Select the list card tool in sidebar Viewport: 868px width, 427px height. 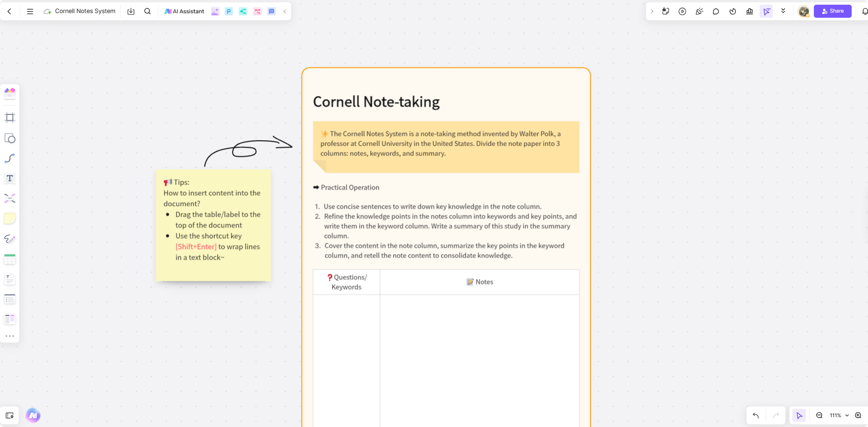(x=10, y=299)
